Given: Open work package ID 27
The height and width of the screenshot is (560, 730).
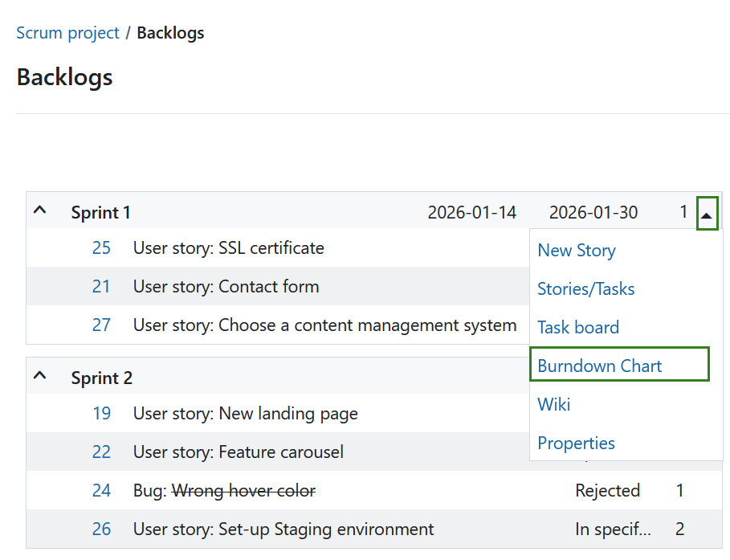Looking at the screenshot, I should point(101,325).
